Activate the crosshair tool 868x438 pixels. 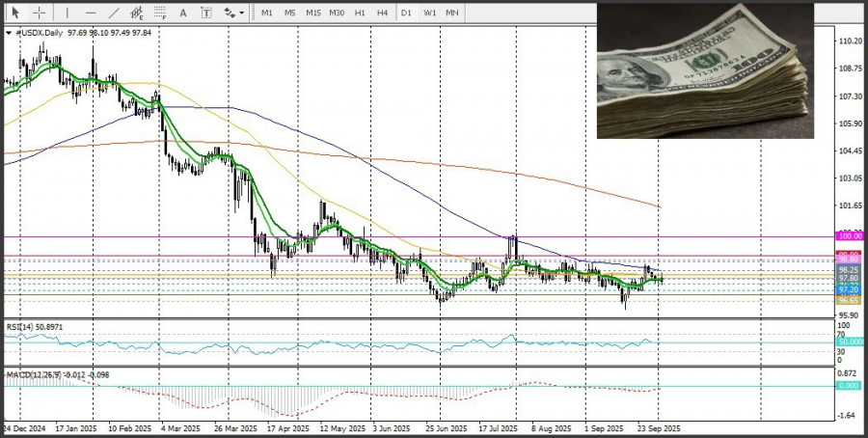[x=40, y=13]
